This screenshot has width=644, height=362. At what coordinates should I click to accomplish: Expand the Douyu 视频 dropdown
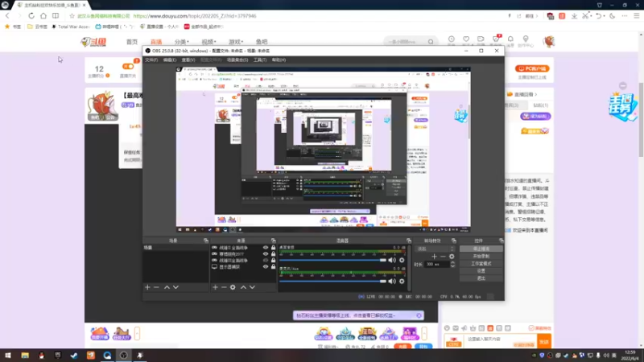coord(208,42)
